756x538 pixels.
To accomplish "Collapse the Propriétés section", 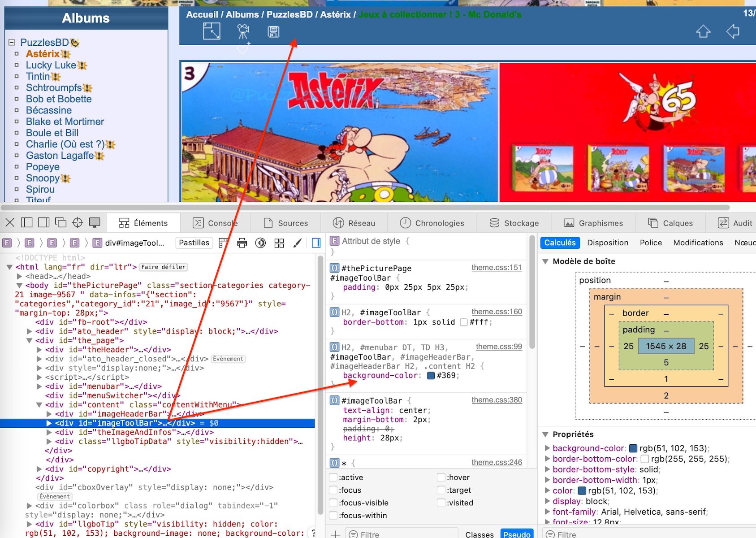I will point(545,434).
